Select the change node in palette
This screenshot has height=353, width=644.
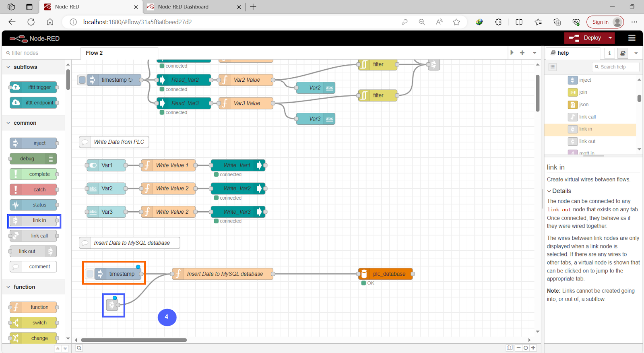(x=33, y=338)
